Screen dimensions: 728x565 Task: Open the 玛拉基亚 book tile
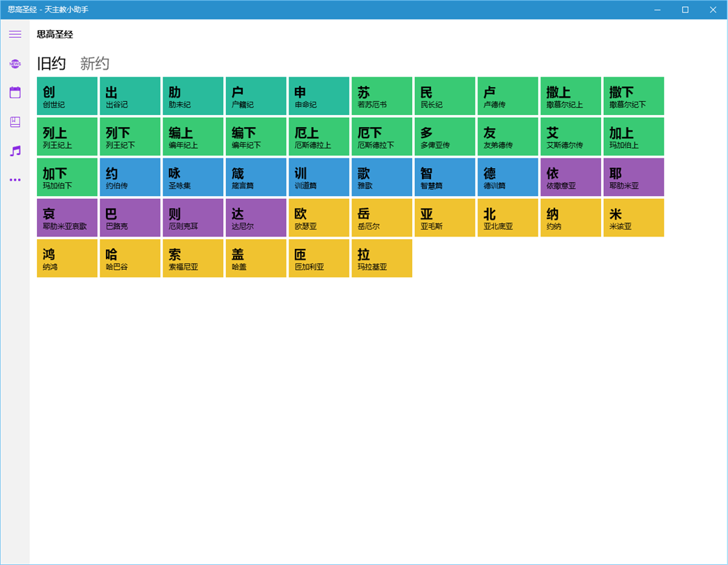(381, 258)
